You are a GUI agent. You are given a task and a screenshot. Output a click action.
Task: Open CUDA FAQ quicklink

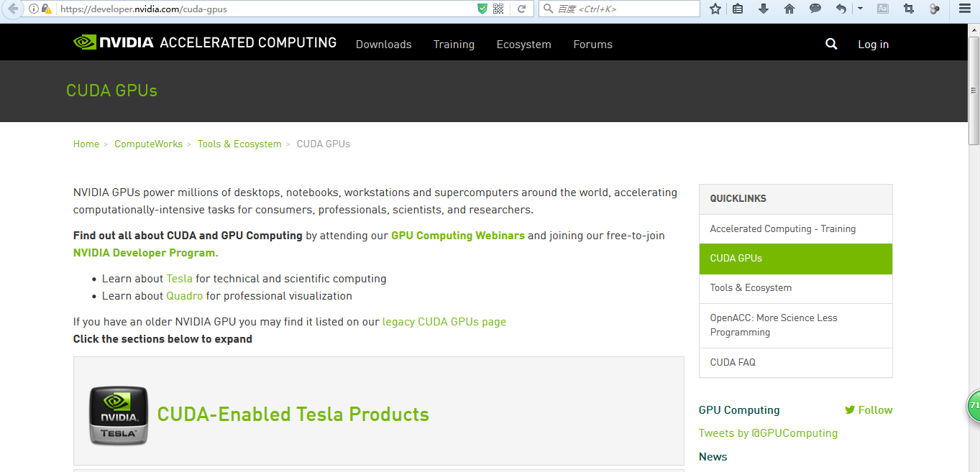coord(795,363)
